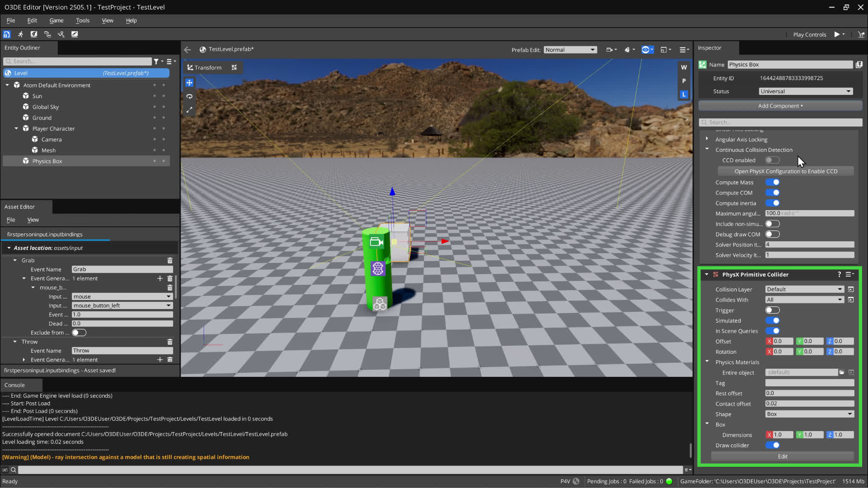Click the pin Inspector icon beside Name
868x488 pixels.
[859, 64]
